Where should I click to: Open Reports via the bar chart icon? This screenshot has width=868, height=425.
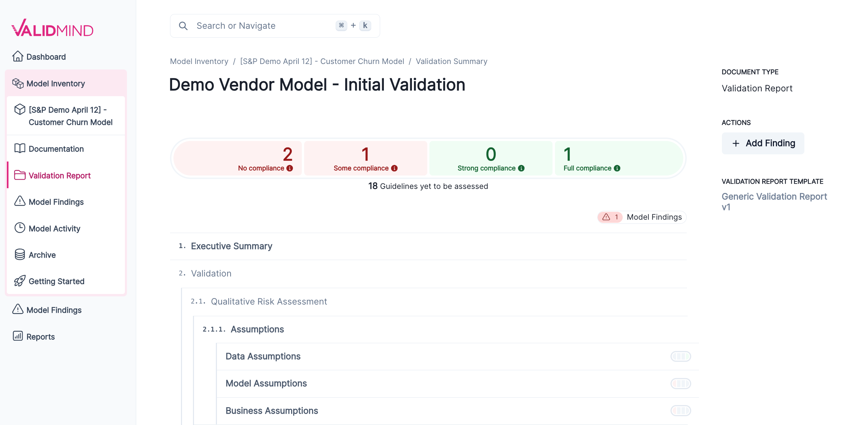[18, 336]
